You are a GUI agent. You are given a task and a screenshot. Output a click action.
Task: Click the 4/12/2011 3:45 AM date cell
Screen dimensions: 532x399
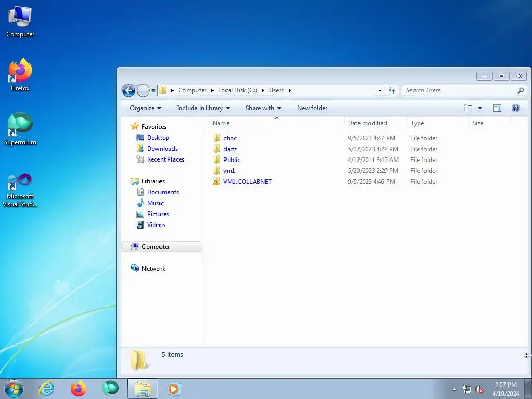373,160
